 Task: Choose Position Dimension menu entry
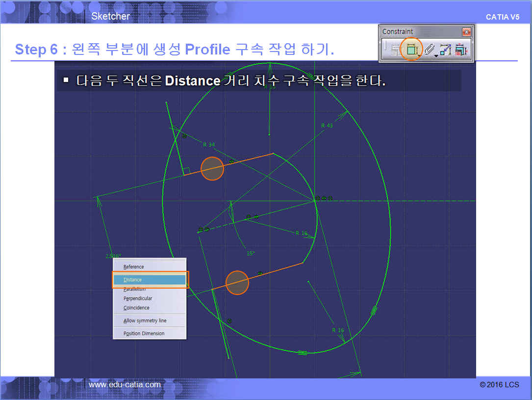coord(144,333)
